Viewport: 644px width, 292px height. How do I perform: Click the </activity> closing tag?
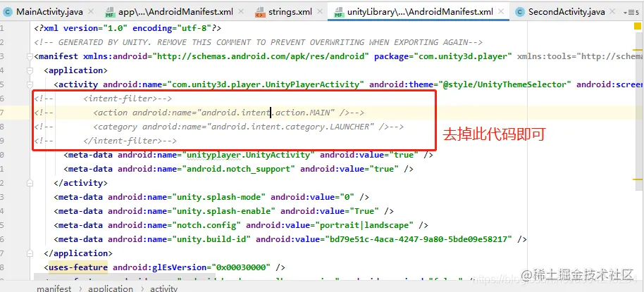80,183
